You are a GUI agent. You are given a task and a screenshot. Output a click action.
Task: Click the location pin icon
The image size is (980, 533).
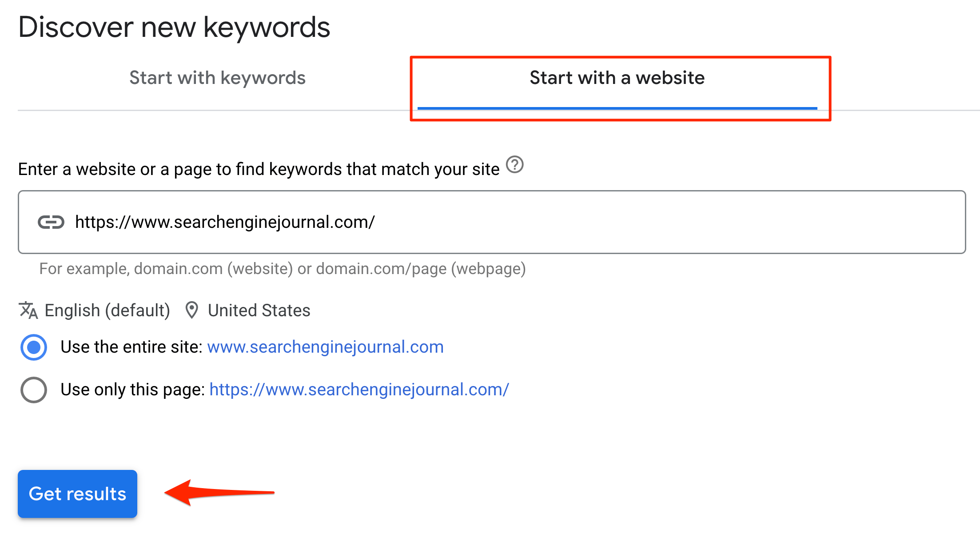point(191,310)
